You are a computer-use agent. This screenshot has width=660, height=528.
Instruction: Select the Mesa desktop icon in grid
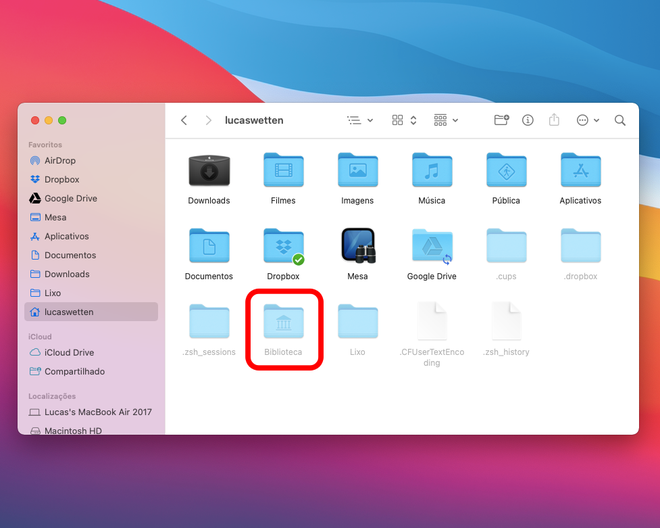point(358,245)
